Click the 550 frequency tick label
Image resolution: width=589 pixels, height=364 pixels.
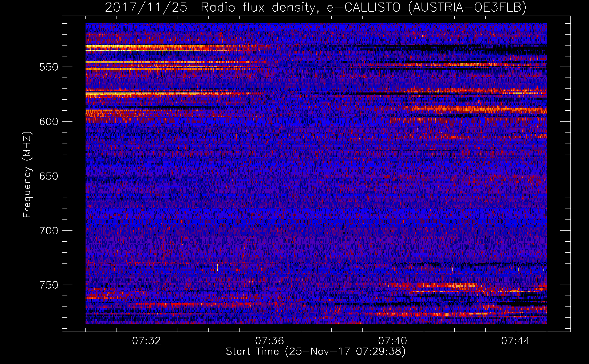tap(49, 67)
